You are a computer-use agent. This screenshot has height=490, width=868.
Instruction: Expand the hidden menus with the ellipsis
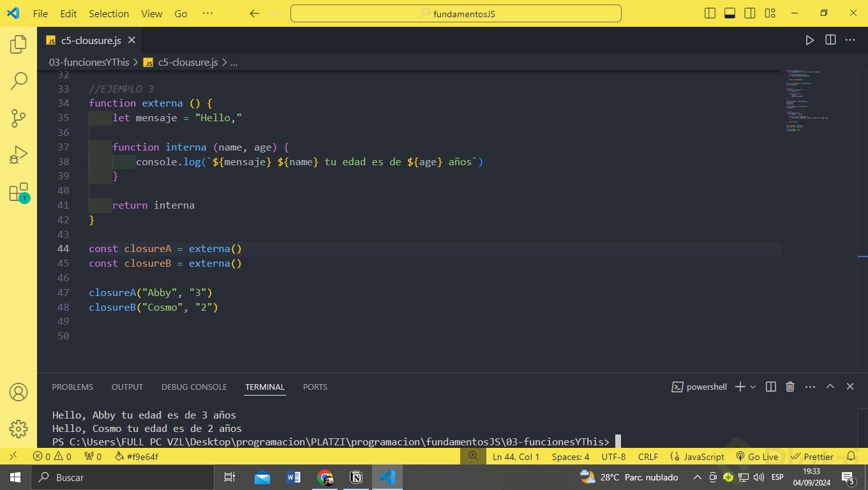coord(207,13)
